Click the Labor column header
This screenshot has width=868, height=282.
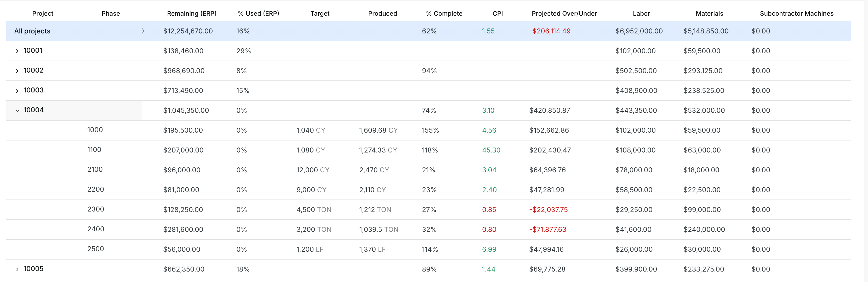641,14
